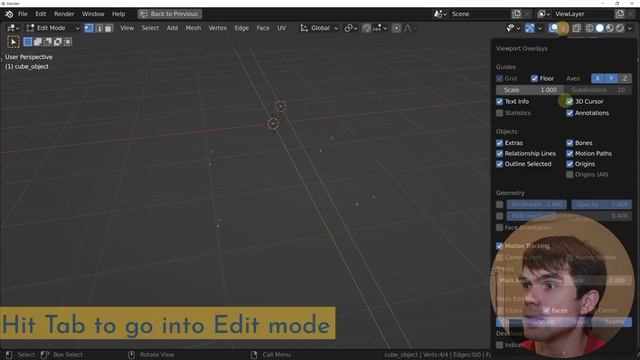Screen dimensions: 640x360
Task: Uncheck the Bones overlay
Action: pos(569,143)
